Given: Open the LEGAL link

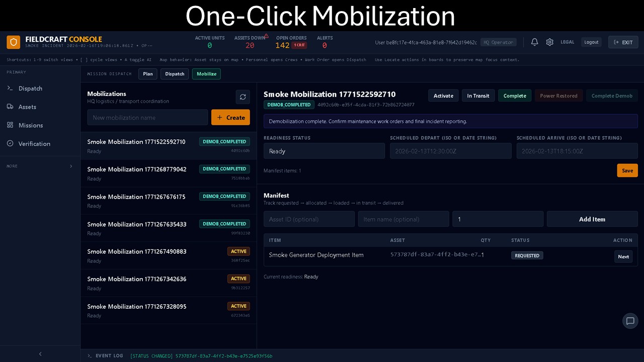Looking at the screenshot, I should (x=568, y=42).
